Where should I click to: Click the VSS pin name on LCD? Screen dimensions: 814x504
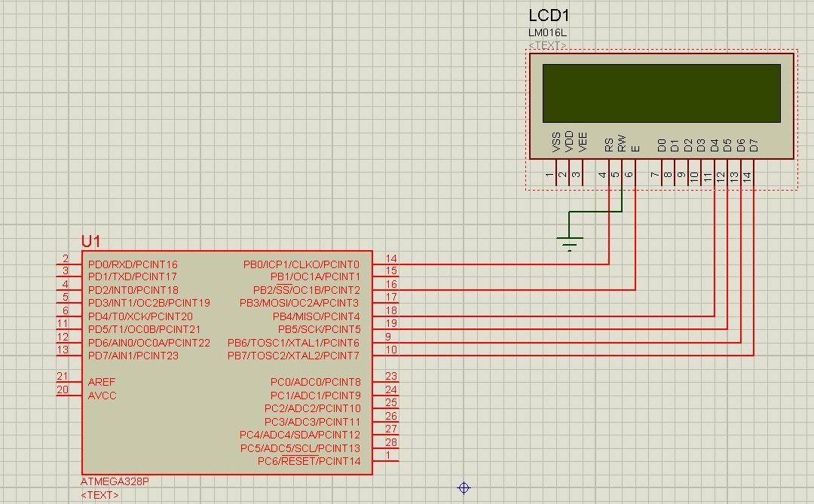pyautogui.click(x=556, y=142)
